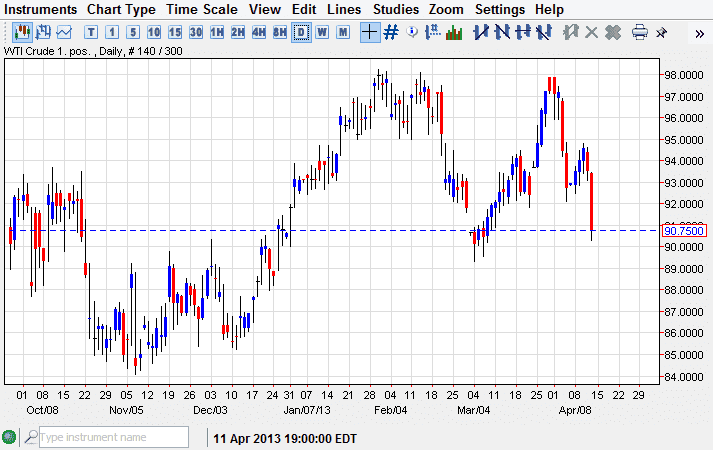Screen dimensions: 713x450
Task: Click the 90.7500 current price label
Action: [x=684, y=231]
